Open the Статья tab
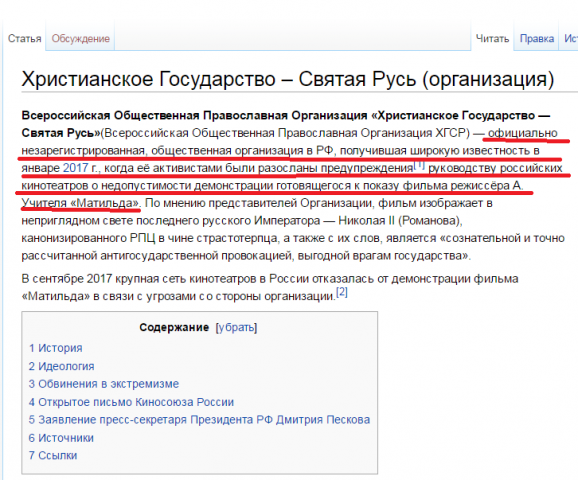578x480 pixels. [x=25, y=38]
